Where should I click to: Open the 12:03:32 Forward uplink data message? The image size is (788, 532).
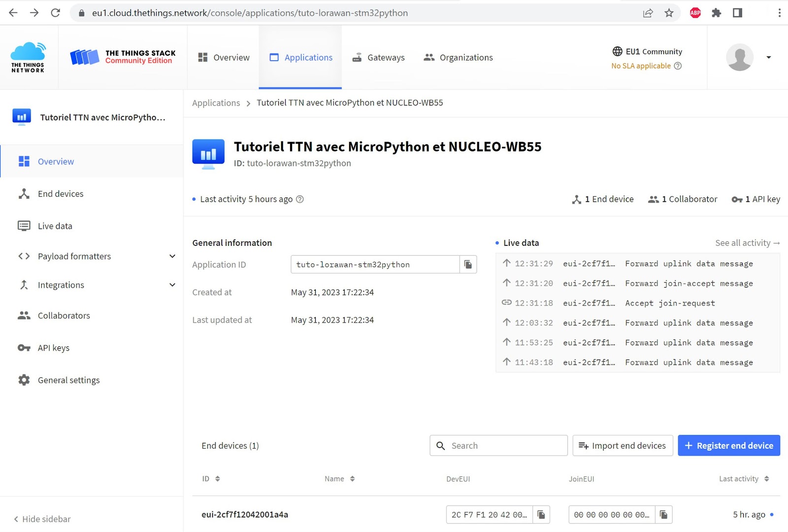(x=638, y=323)
